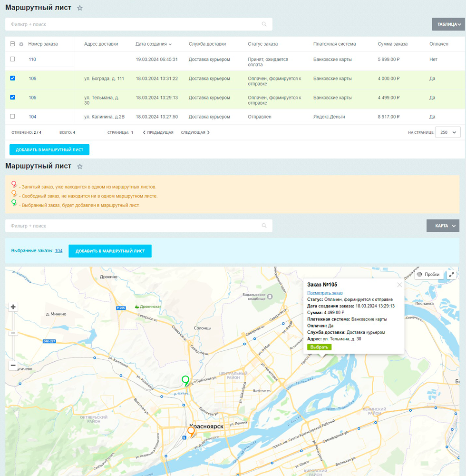Click add-to-route-sheet button beside Выбранные заказы
This screenshot has width=466, height=476.
pos(110,251)
